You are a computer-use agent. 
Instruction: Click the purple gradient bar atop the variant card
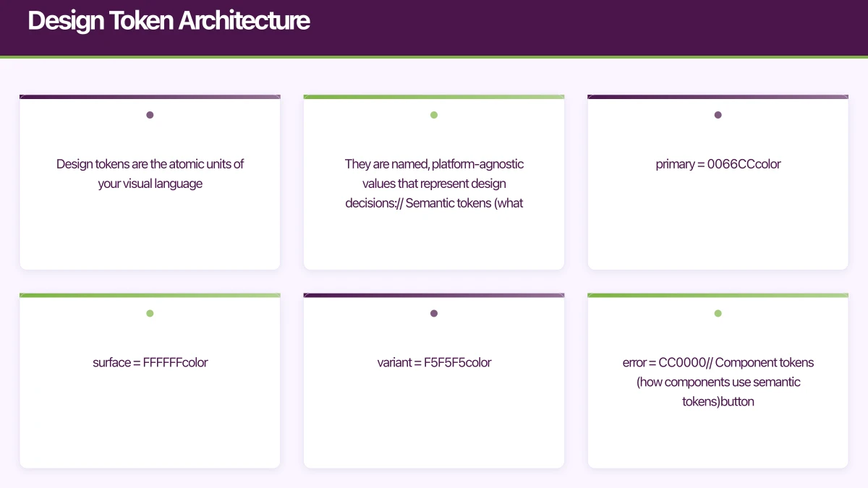tap(433, 294)
